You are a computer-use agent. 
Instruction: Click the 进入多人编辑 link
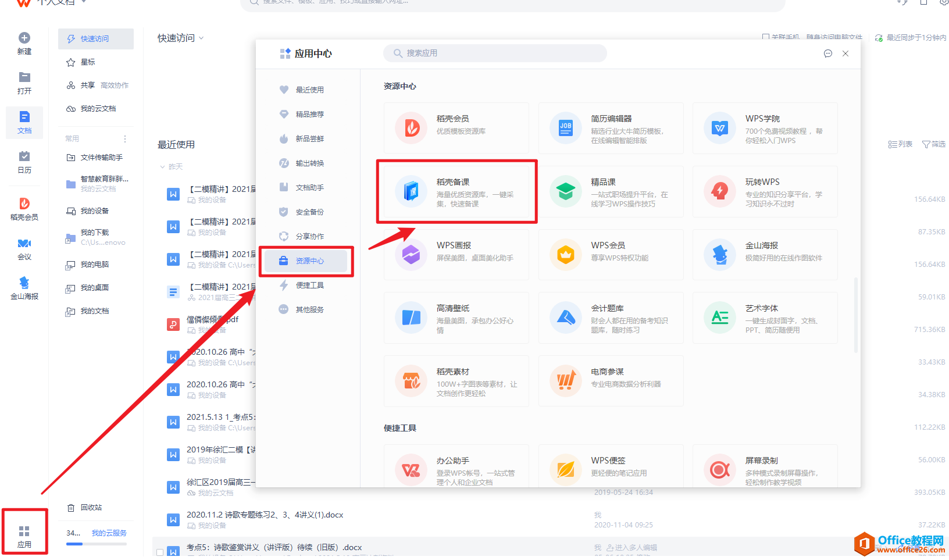[x=632, y=548]
